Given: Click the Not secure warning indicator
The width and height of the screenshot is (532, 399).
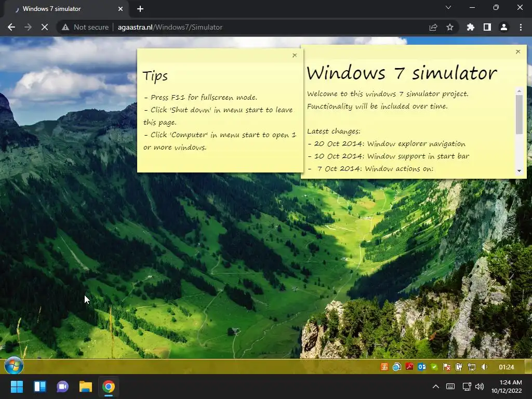Looking at the screenshot, I should click(x=85, y=27).
